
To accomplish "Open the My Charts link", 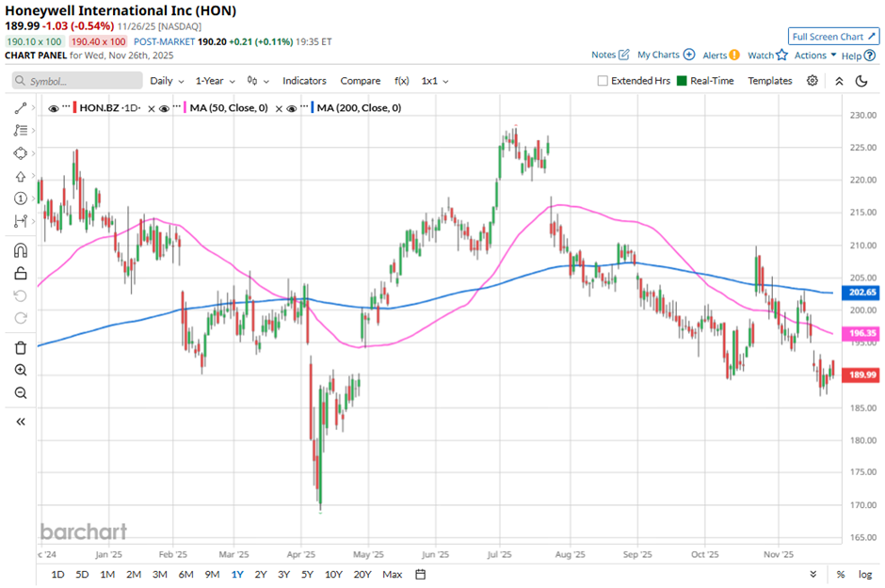I will [666, 56].
